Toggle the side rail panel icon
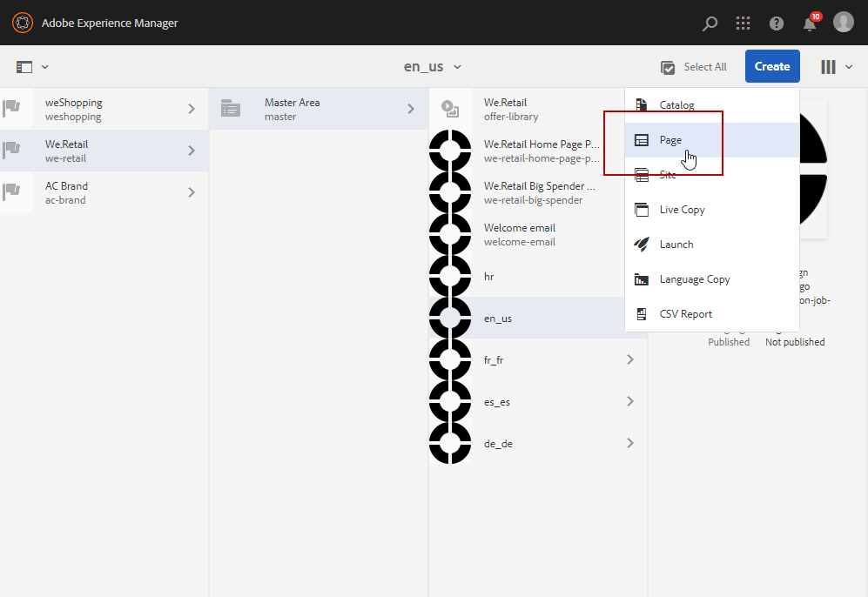 click(x=24, y=67)
